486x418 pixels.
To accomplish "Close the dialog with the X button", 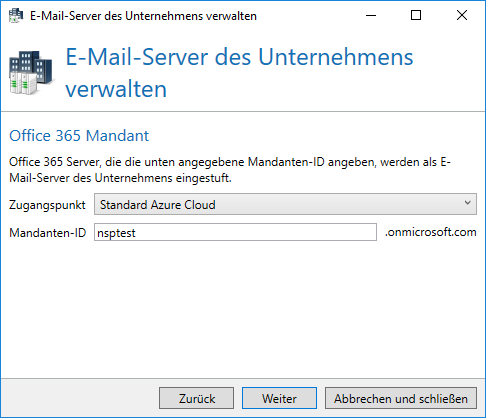I will (x=462, y=15).
